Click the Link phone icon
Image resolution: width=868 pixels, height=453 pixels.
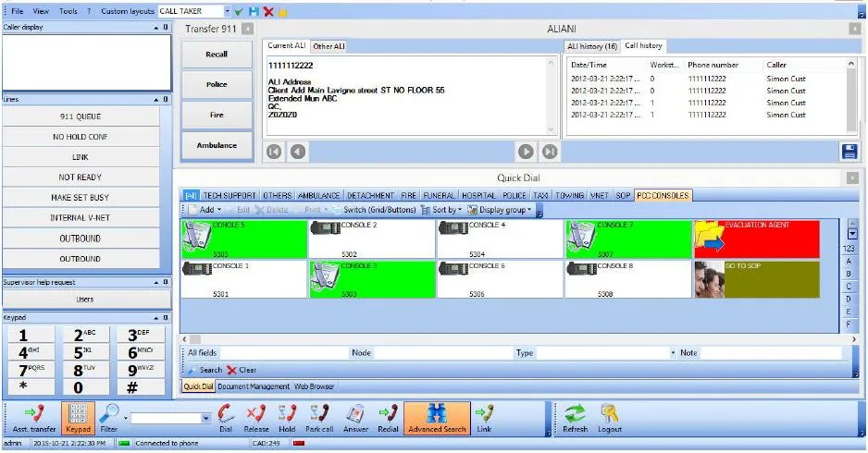(484, 418)
